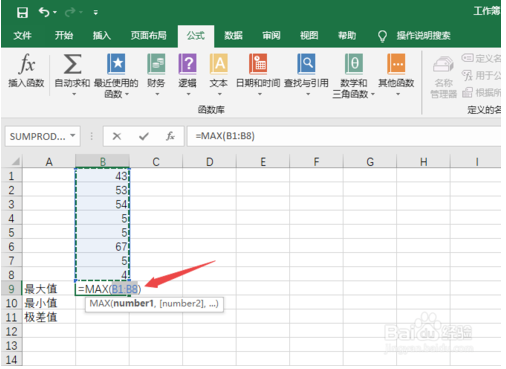Click the 财务 functions book icon

156,64
